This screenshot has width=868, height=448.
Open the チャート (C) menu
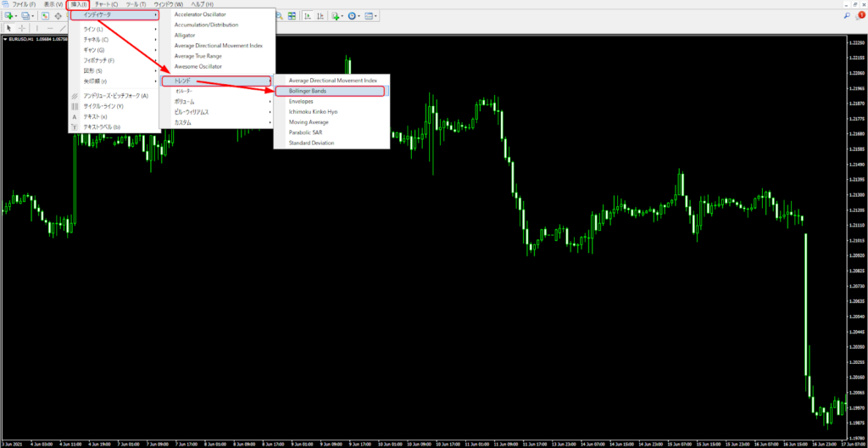[106, 4]
